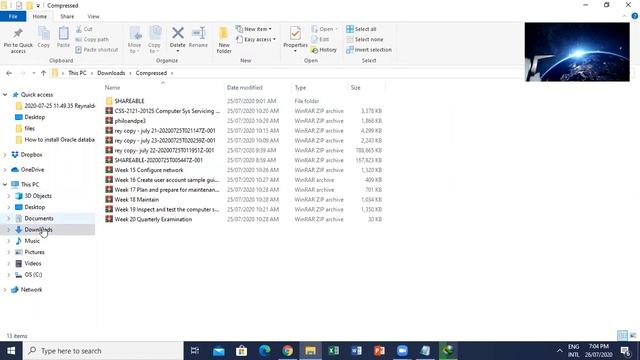Click the History button
The width and height of the screenshot is (640, 360).
[324, 50]
